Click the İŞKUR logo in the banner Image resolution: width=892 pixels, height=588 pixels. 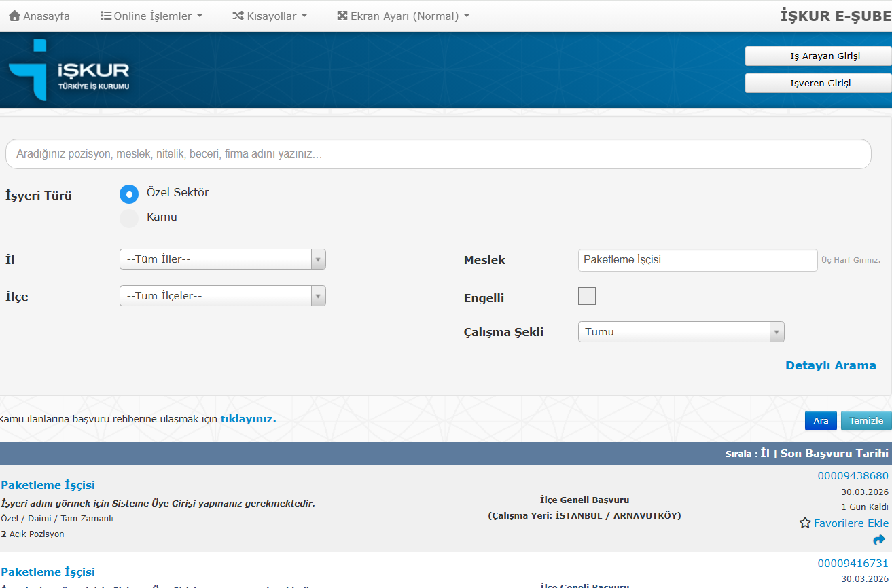68,71
